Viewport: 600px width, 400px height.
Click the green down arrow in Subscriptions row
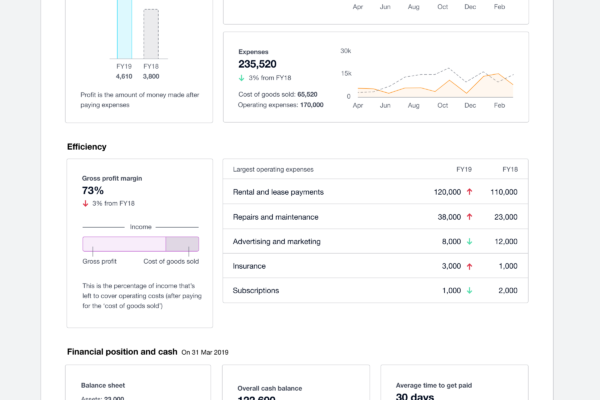[x=469, y=291]
